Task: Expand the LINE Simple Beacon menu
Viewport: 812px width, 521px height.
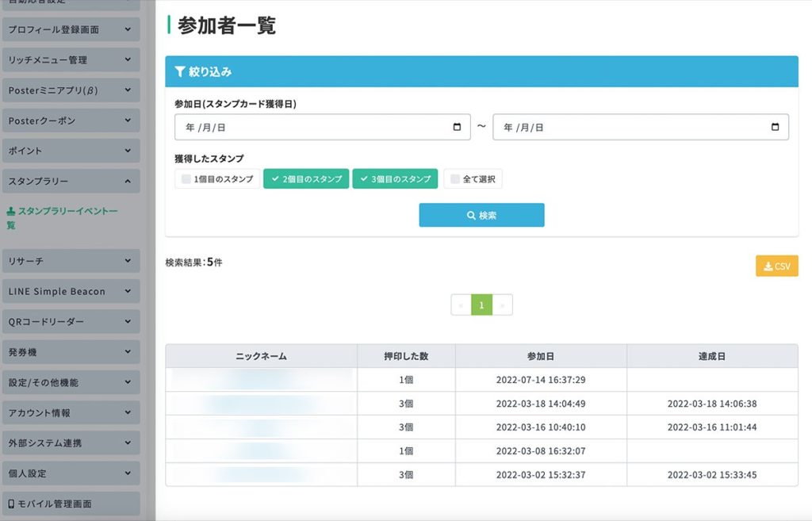Action: pyautogui.click(x=71, y=292)
